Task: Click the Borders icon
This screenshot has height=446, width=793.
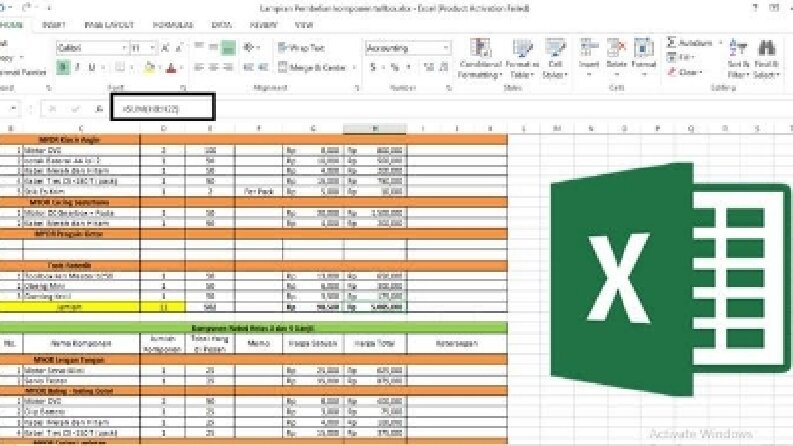Action: point(119,67)
